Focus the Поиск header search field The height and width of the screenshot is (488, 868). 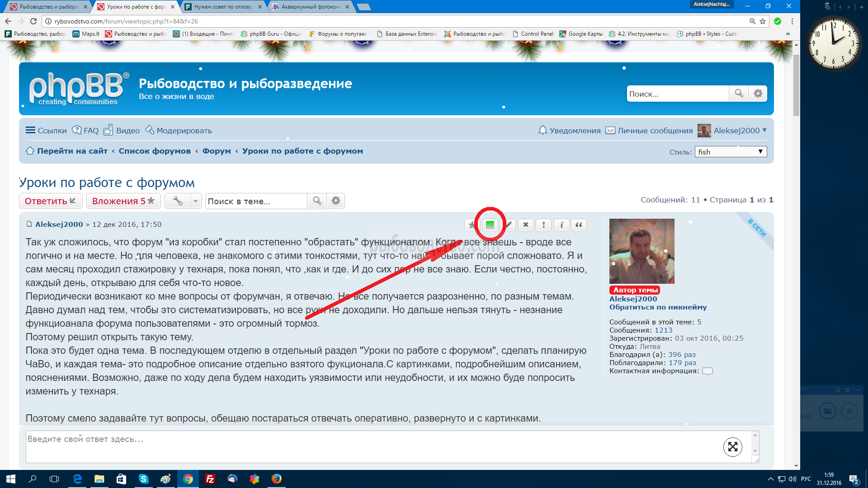(x=678, y=94)
